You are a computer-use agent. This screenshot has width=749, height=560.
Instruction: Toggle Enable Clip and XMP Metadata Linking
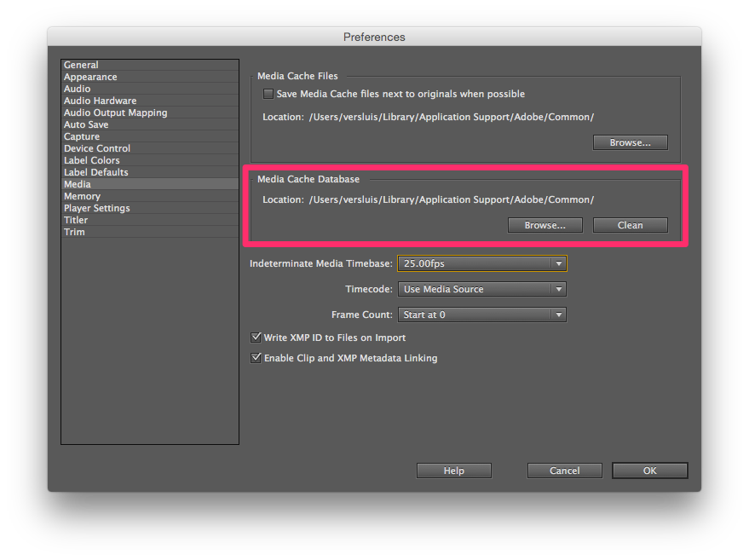click(x=256, y=357)
